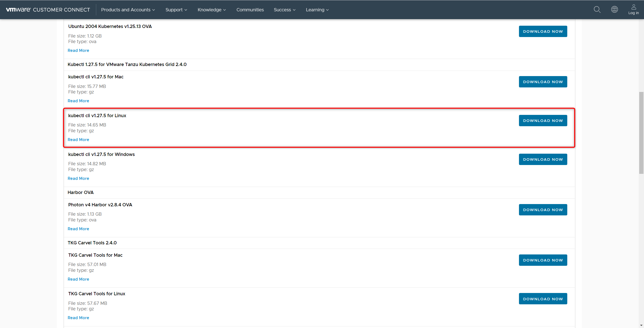
Task: Download TKG Carvel Tools for Mac
Action: (x=543, y=260)
